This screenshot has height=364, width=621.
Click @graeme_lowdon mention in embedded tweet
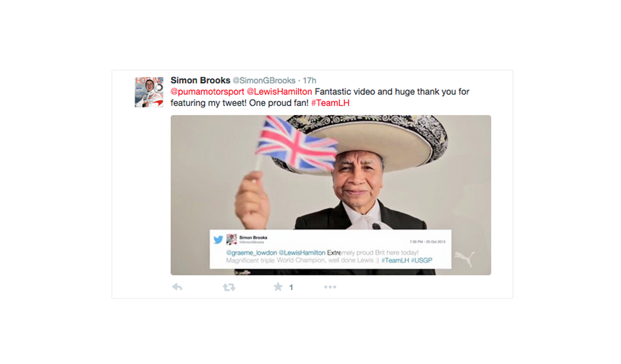click(x=251, y=253)
